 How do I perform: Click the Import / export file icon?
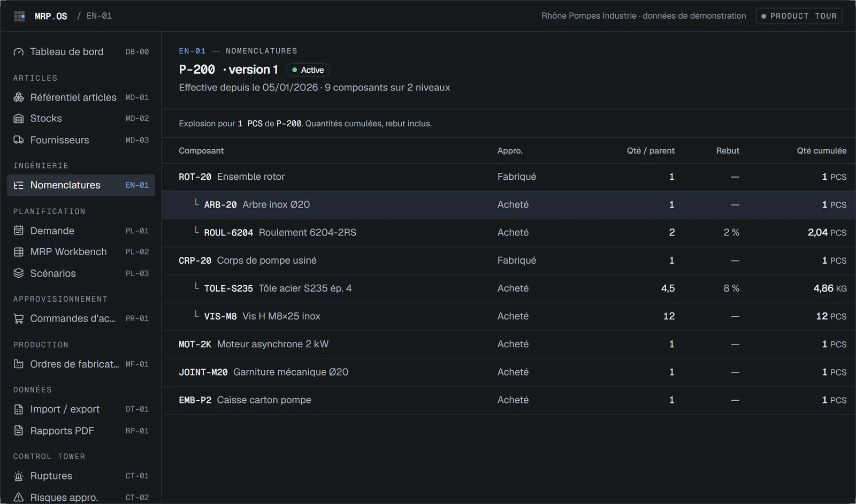coord(19,409)
